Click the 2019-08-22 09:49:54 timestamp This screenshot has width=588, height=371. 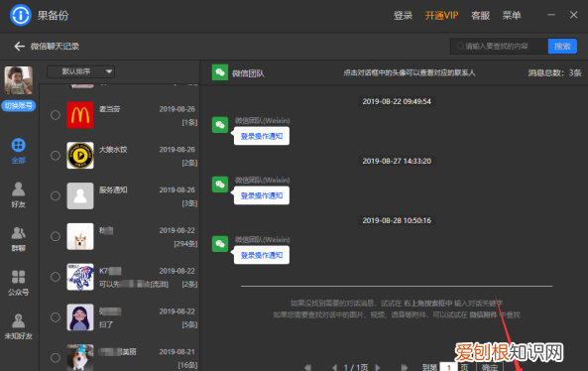click(x=397, y=101)
